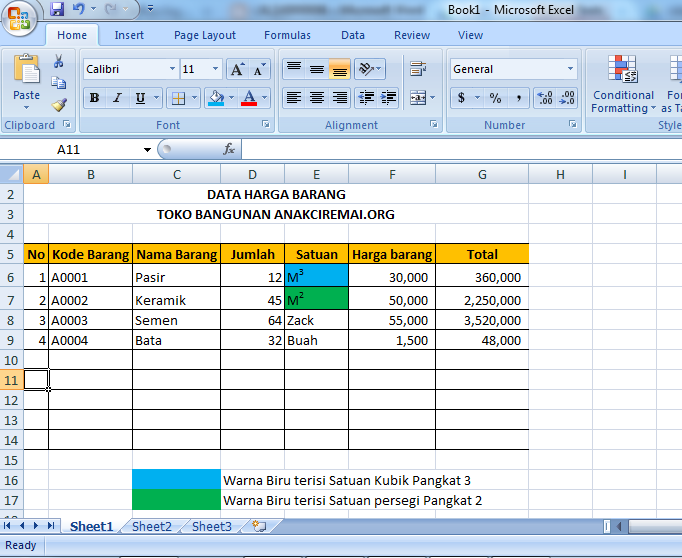Viewport: 682px width, 558px height.
Task: Paste clipboard contents with Paste icon
Action: pyautogui.click(x=26, y=69)
